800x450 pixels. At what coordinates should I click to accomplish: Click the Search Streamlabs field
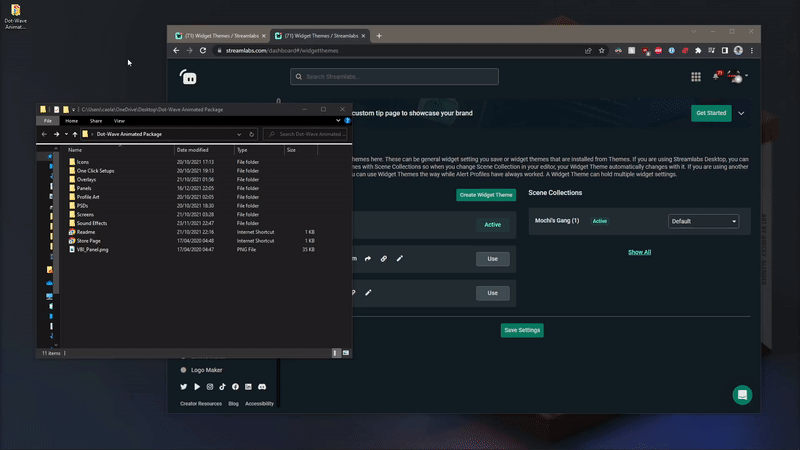(394, 77)
